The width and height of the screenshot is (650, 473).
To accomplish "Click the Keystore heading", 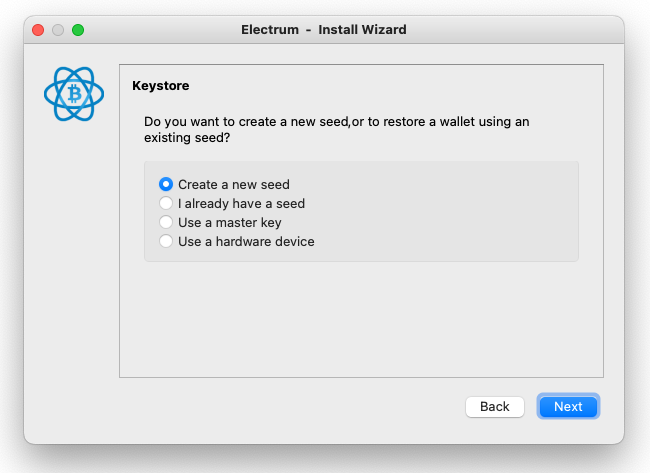I will pos(161,85).
